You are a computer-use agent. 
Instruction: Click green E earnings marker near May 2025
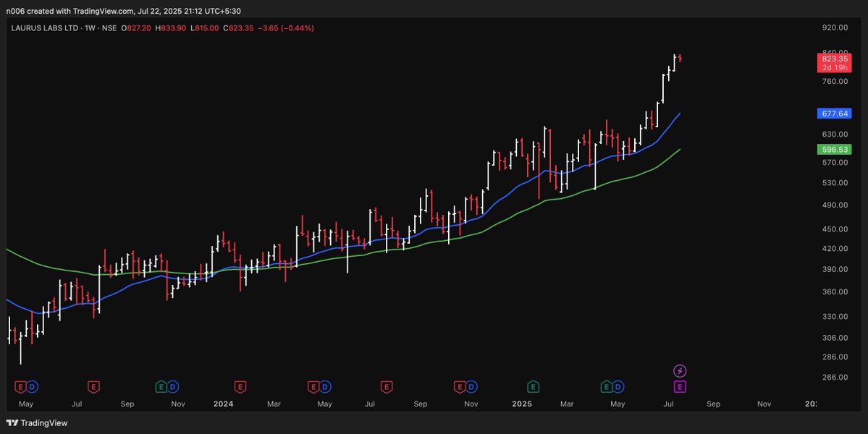[607, 386]
